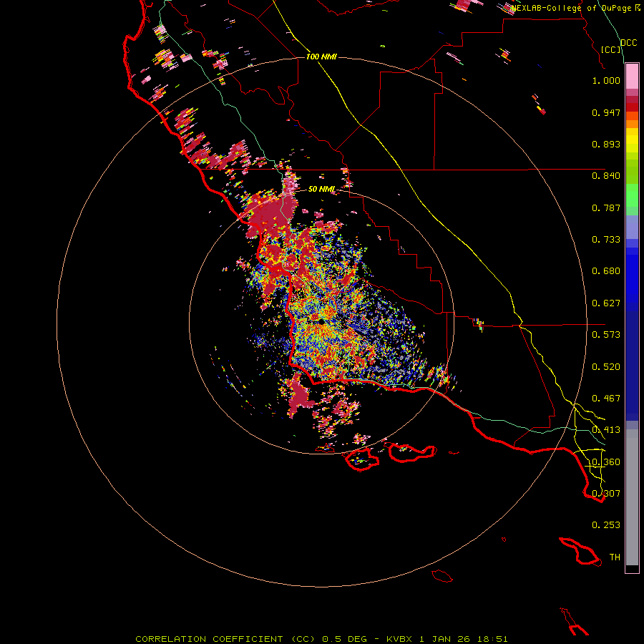Pick the bright green color bar segment

pyautogui.click(x=632, y=195)
